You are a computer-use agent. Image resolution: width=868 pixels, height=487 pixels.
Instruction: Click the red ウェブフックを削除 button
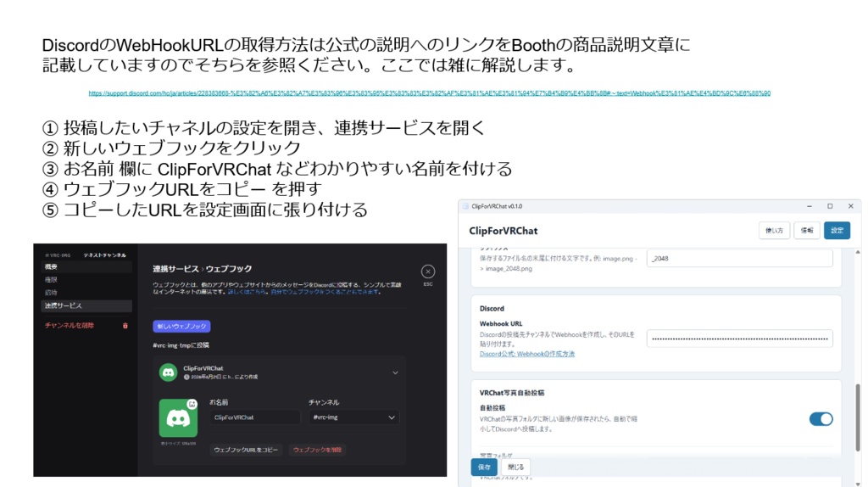click(x=317, y=450)
